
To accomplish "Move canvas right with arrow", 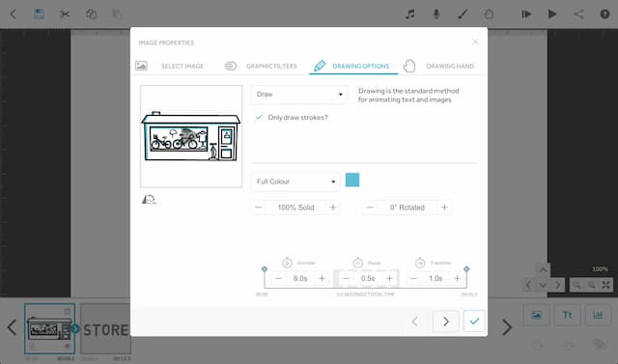I will (558, 285).
